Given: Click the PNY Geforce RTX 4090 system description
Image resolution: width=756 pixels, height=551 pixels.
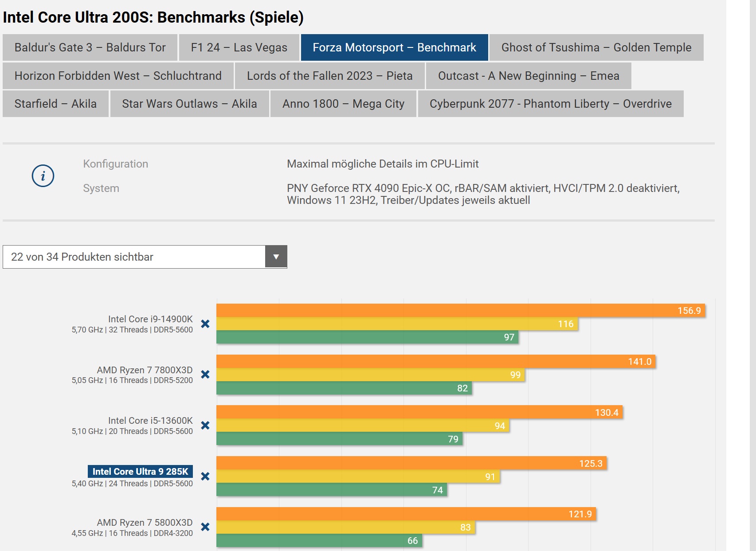Looking at the screenshot, I should coord(483,194).
